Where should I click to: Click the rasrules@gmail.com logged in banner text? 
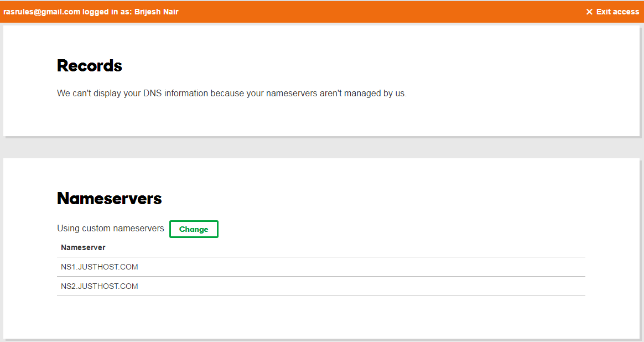[x=91, y=12]
